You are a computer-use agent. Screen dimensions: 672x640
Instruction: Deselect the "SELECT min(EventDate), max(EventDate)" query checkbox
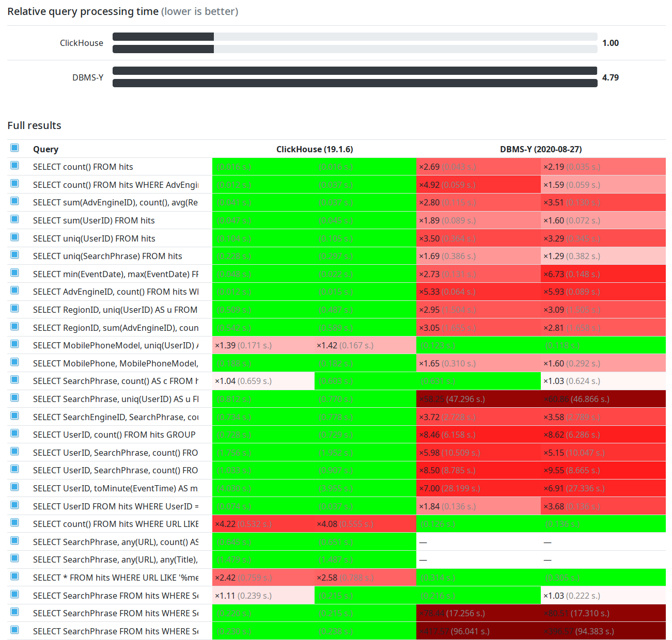tap(14, 273)
